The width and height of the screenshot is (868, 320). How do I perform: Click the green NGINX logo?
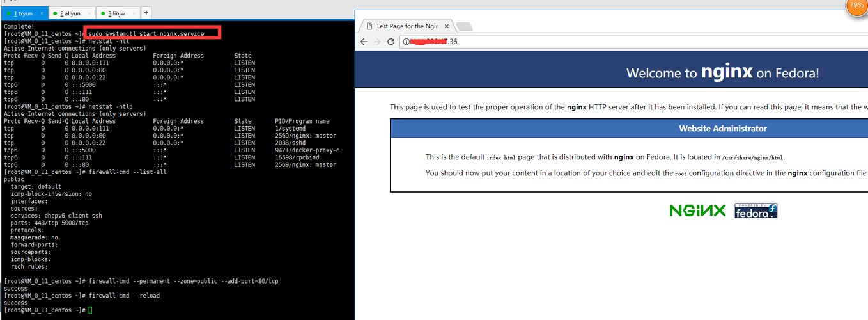(x=697, y=211)
